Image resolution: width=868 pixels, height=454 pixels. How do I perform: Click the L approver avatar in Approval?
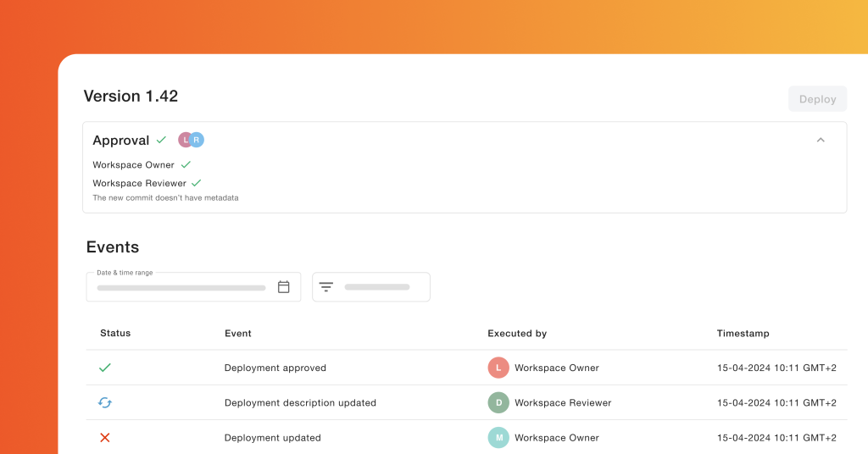(x=184, y=140)
